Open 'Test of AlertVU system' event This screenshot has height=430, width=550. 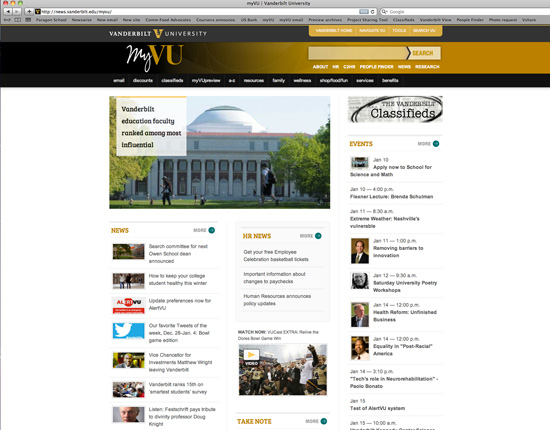(x=377, y=408)
